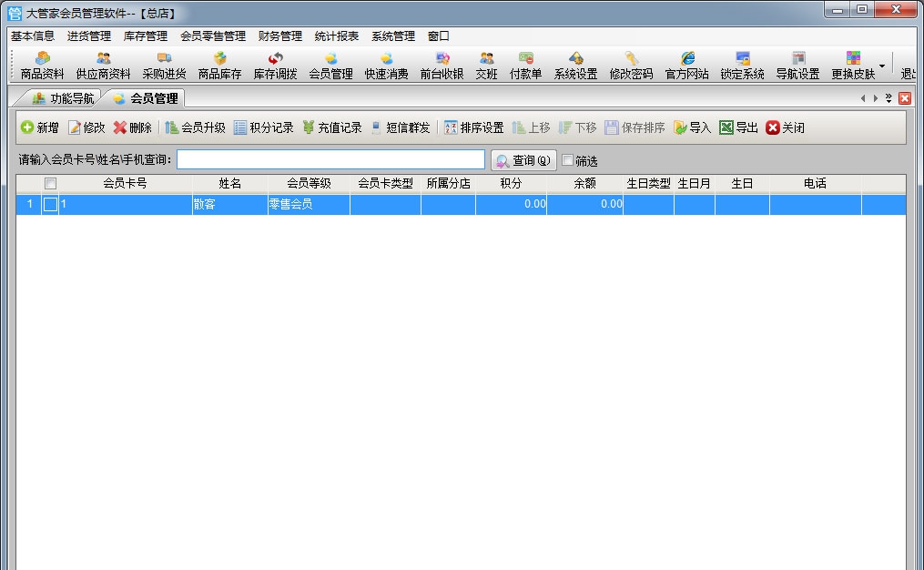Click the left tab-scroll arrow
The width and height of the screenshot is (924, 570).
click(x=863, y=98)
